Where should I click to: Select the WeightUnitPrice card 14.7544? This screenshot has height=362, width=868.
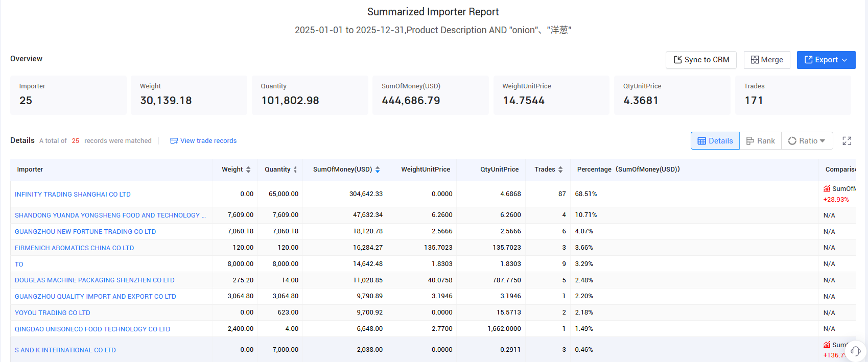coord(552,95)
